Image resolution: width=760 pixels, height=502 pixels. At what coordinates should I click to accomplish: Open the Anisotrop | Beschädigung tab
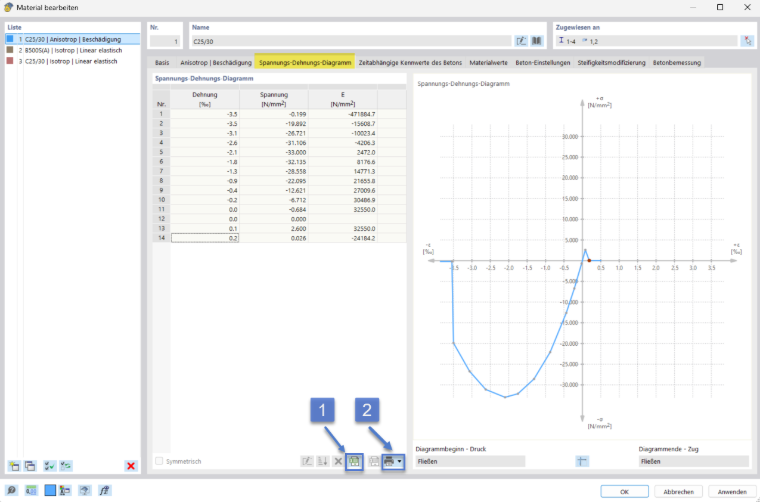point(216,63)
